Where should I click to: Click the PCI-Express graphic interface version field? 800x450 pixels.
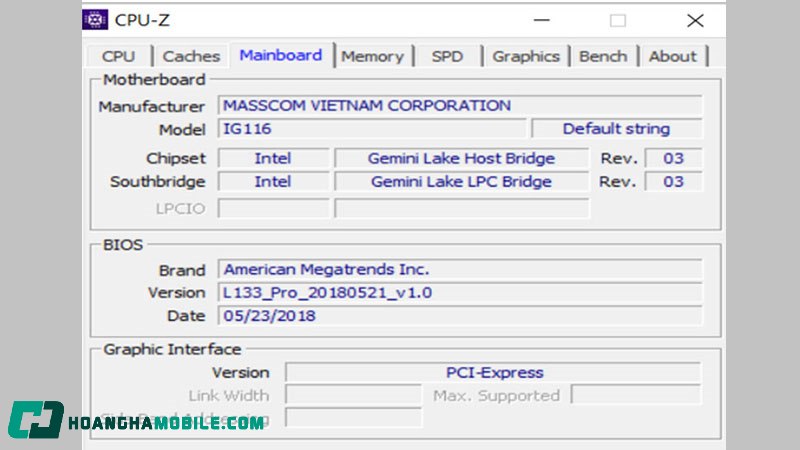[494, 372]
